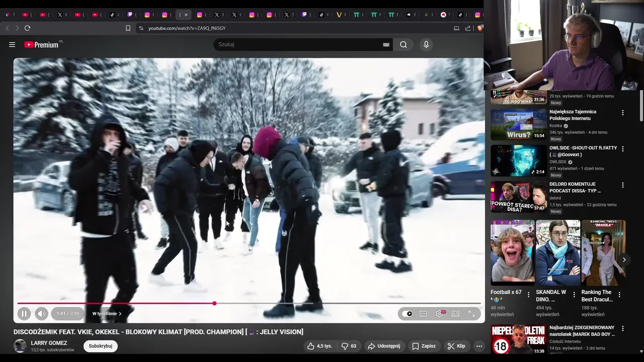Open 'Celulść Internetu' channel name

[x=565, y=341]
